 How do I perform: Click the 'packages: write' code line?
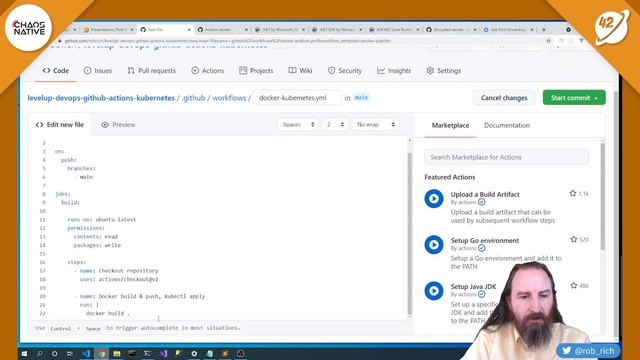coord(97,245)
